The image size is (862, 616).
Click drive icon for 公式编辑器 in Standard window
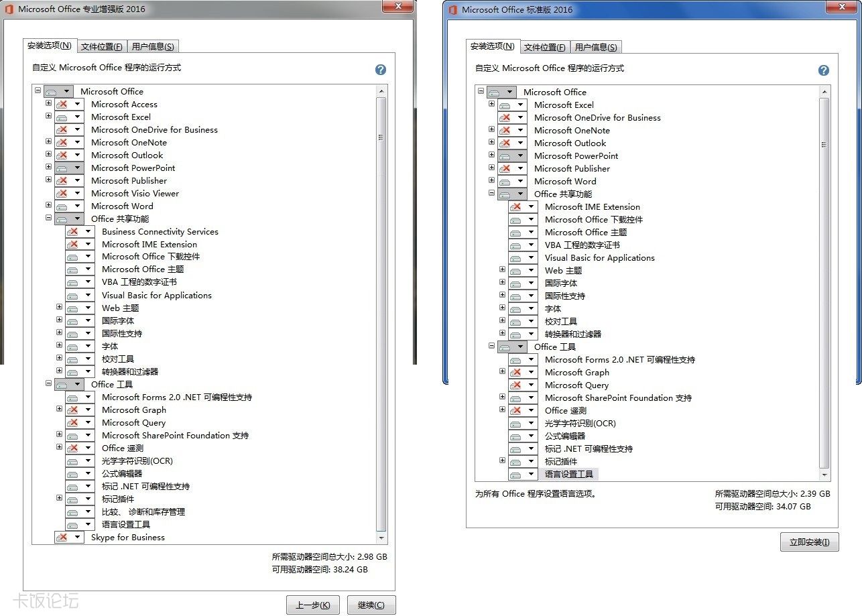pos(516,436)
